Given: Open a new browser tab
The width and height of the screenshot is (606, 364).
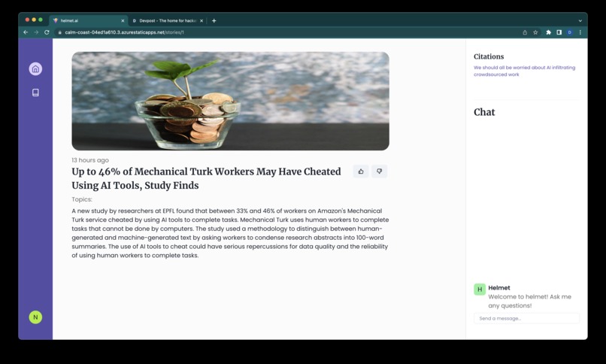Looking at the screenshot, I should 214,21.
